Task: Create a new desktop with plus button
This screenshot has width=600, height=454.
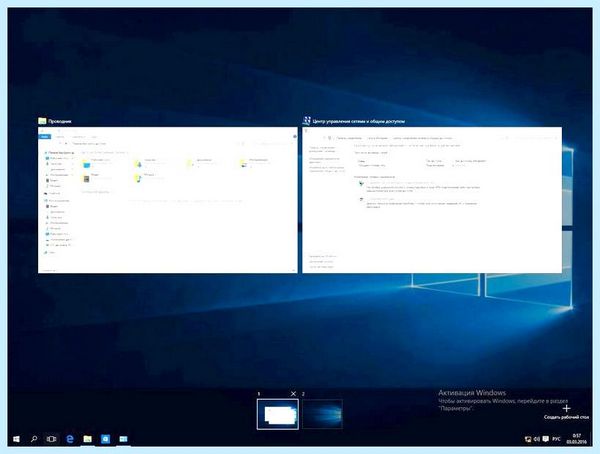Action: pos(567,408)
